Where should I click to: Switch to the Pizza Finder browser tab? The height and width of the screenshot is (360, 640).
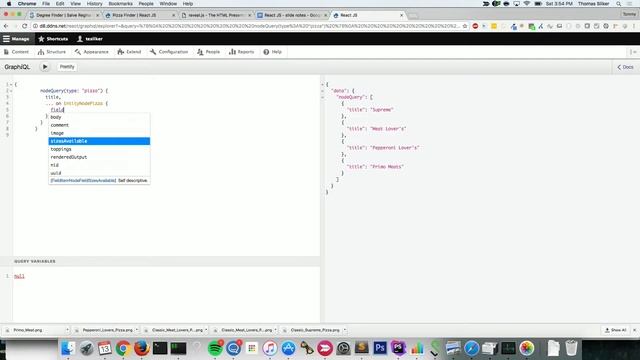click(139, 15)
